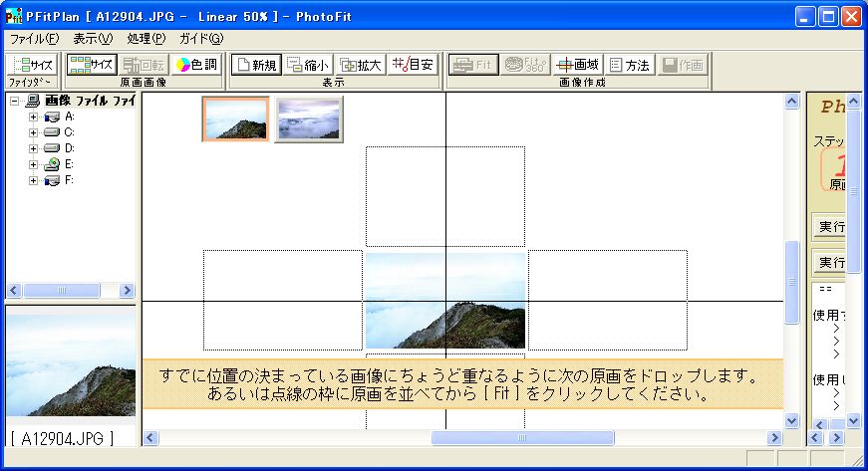Click the canvas horizontal scrollbar thumb
The image size is (868, 471).
point(522,438)
